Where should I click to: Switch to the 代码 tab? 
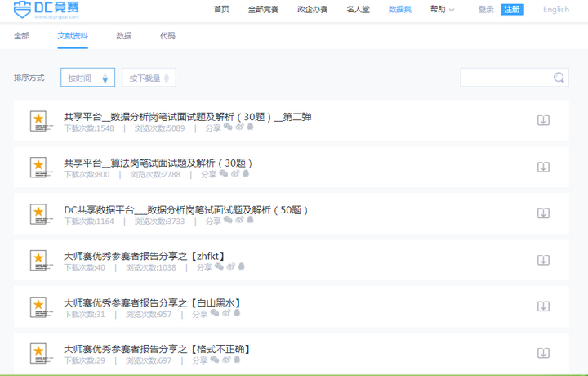pos(167,36)
